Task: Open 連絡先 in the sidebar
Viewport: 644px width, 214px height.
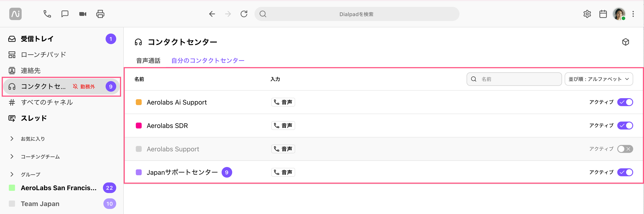Action: [x=61, y=71]
